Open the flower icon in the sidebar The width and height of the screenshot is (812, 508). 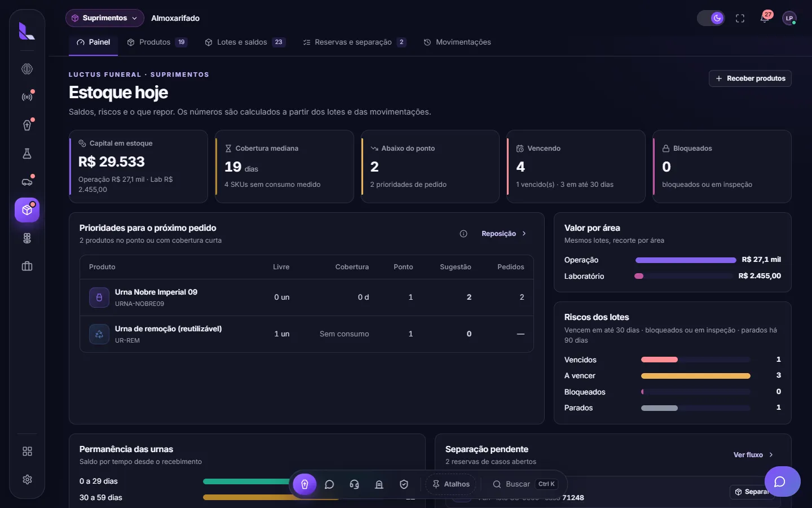pyautogui.click(x=27, y=238)
